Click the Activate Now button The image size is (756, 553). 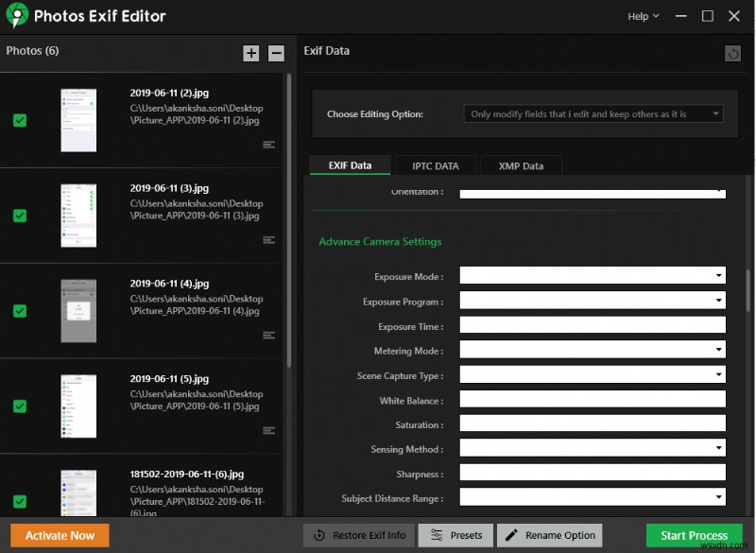point(59,535)
